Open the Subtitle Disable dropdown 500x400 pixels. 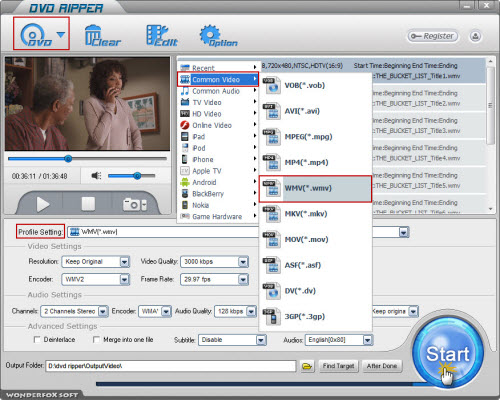tap(232, 340)
